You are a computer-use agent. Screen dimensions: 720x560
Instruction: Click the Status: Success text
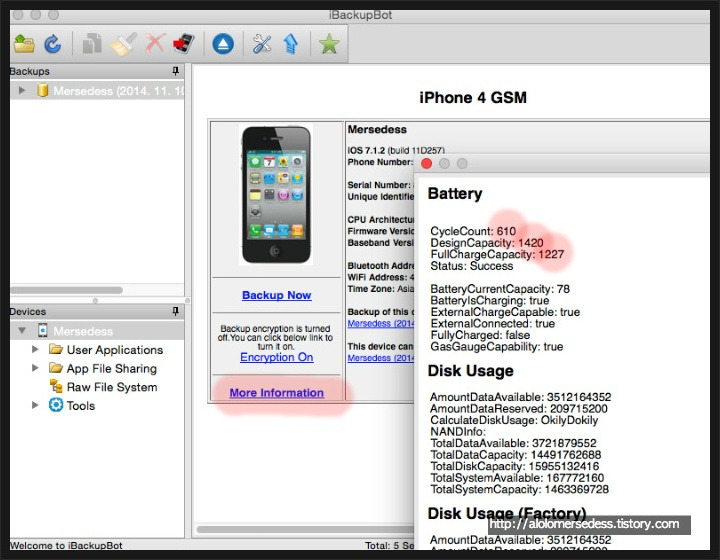pos(472,266)
